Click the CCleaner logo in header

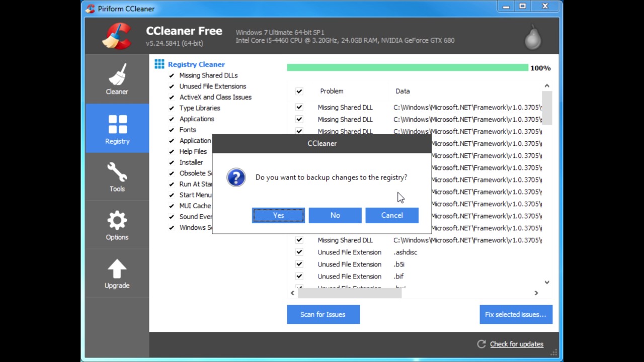117,36
